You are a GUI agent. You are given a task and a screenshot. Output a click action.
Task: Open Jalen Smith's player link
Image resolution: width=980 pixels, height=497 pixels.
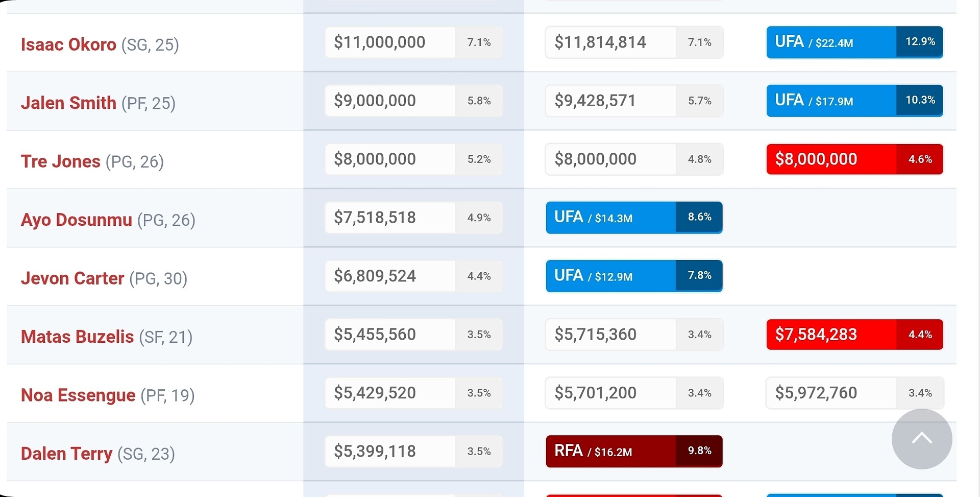[x=68, y=103]
